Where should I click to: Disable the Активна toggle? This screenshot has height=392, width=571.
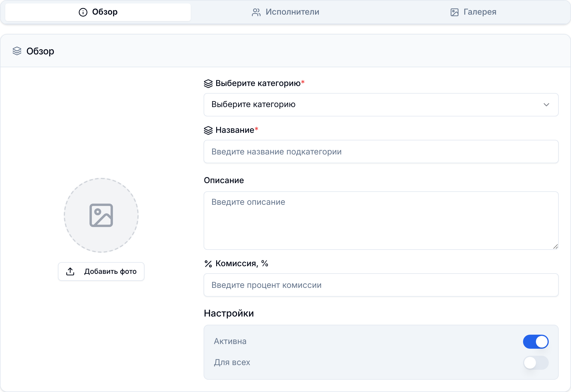(536, 341)
